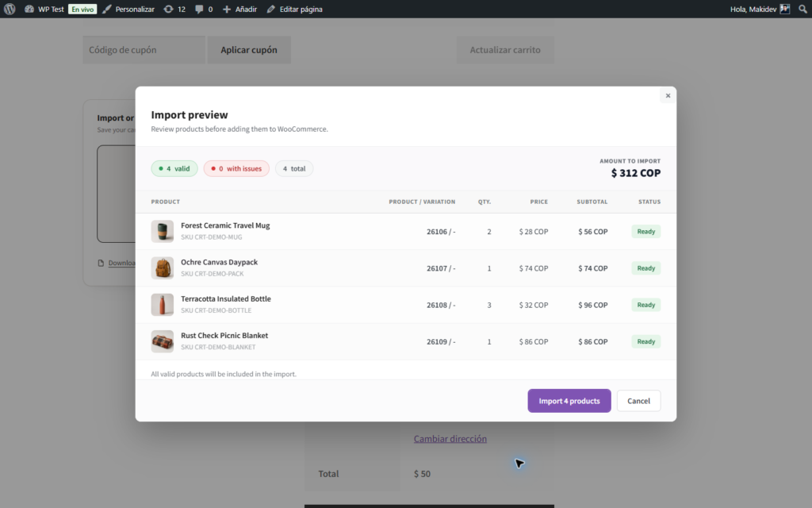Click the Makidev user avatar

(785, 9)
